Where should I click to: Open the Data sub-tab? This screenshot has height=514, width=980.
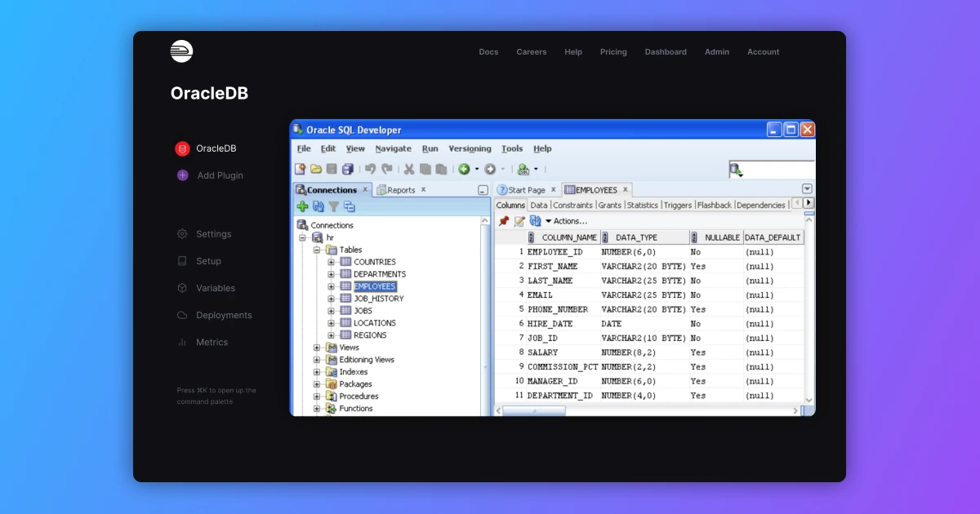point(539,205)
